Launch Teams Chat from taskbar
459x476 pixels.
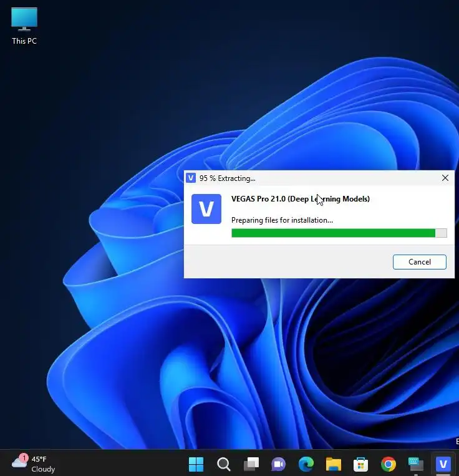coord(279,464)
